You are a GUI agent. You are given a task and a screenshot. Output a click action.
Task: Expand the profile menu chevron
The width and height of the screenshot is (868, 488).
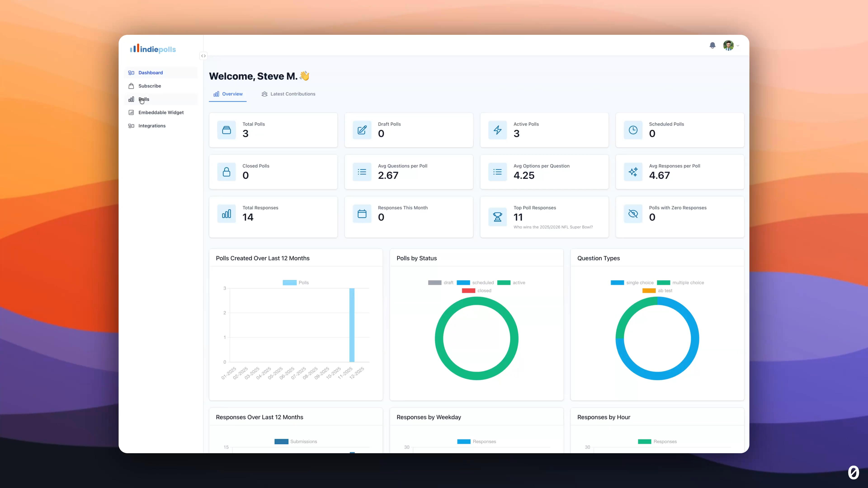(x=738, y=45)
